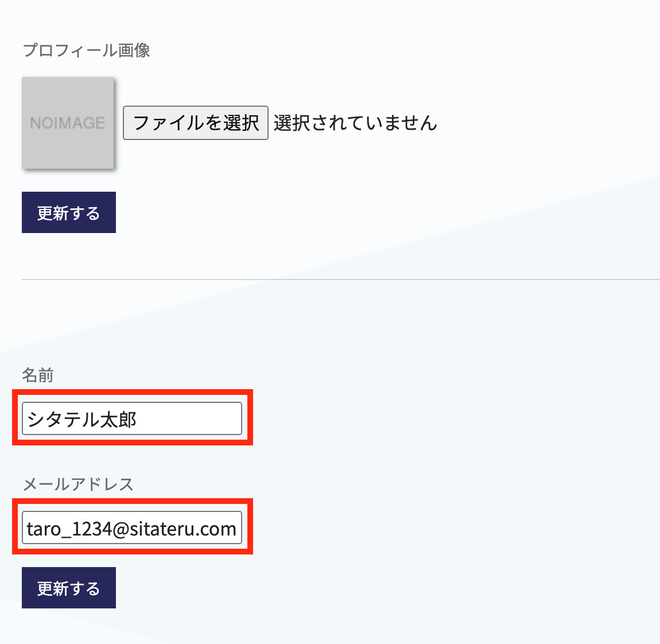Screen dimensions: 660x644
Task: Click on taro_1234@sitateru.com text in email box
Action: [x=131, y=529]
